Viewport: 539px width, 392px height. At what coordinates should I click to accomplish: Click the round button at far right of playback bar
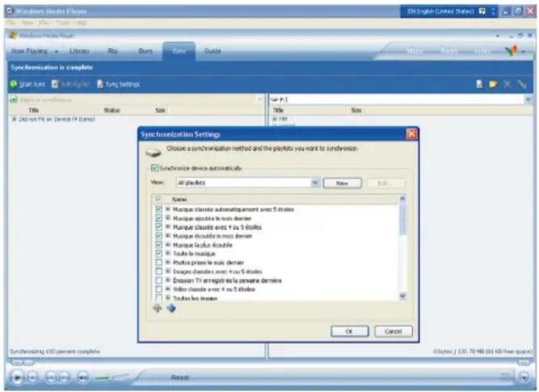pyautogui.click(x=524, y=377)
